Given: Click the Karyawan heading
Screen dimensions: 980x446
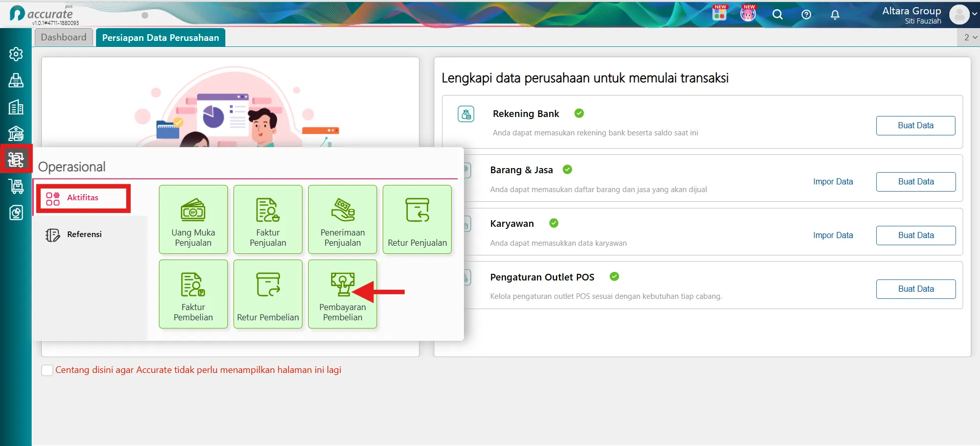Looking at the screenshot, I should (x=512, y=224).
